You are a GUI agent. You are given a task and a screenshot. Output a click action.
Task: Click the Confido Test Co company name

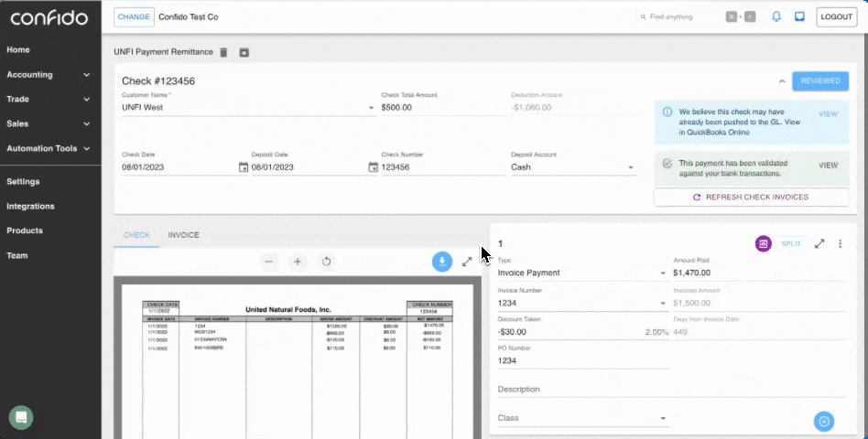(x=189, y=17)
